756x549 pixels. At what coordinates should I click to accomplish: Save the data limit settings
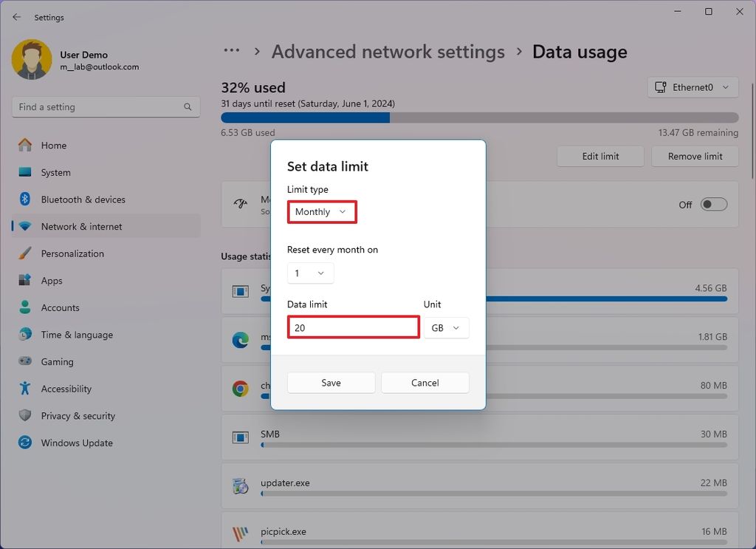pyautogui.click(x=331, y=383)
